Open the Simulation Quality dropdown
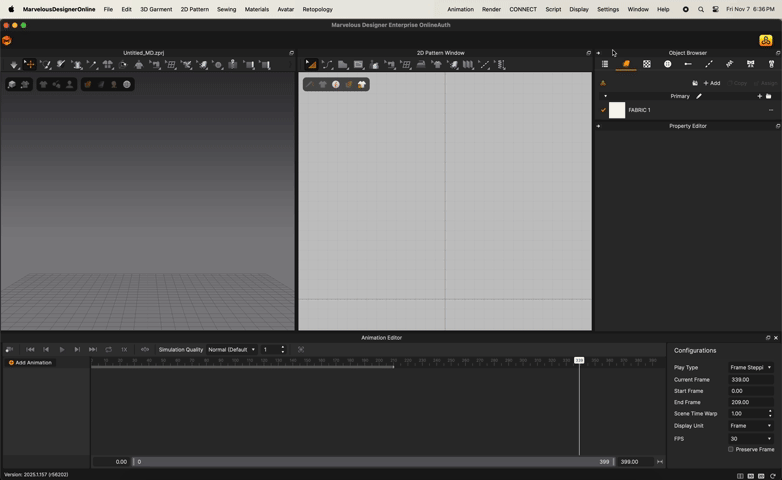 click(x=231, y=350)
